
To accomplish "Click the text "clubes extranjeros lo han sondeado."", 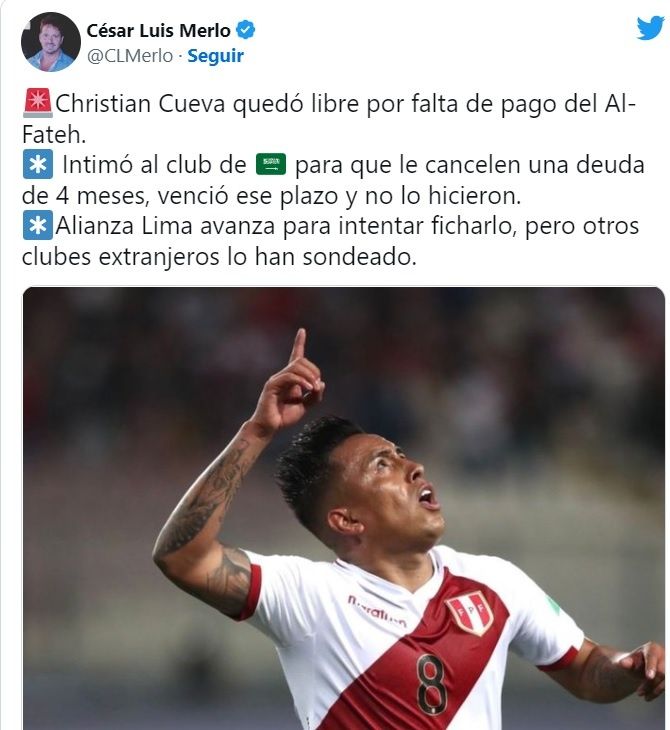I will tap(219, 257).
